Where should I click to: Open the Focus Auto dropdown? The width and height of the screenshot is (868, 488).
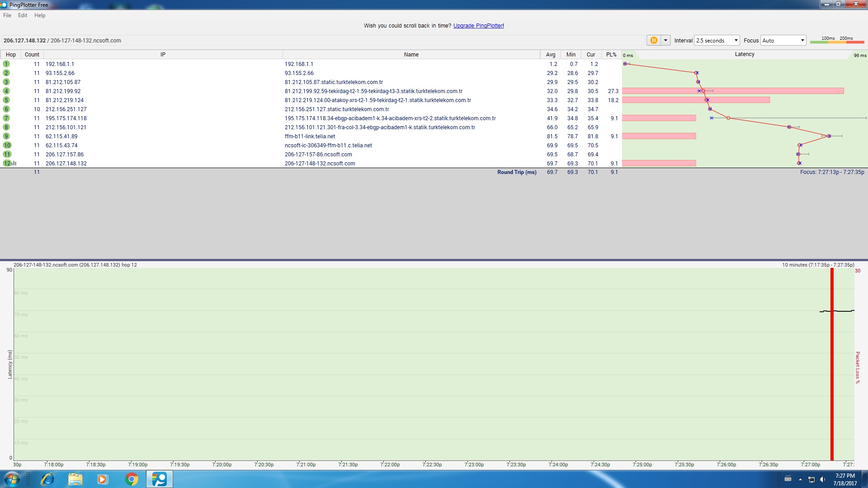click(x=783, y=40)
